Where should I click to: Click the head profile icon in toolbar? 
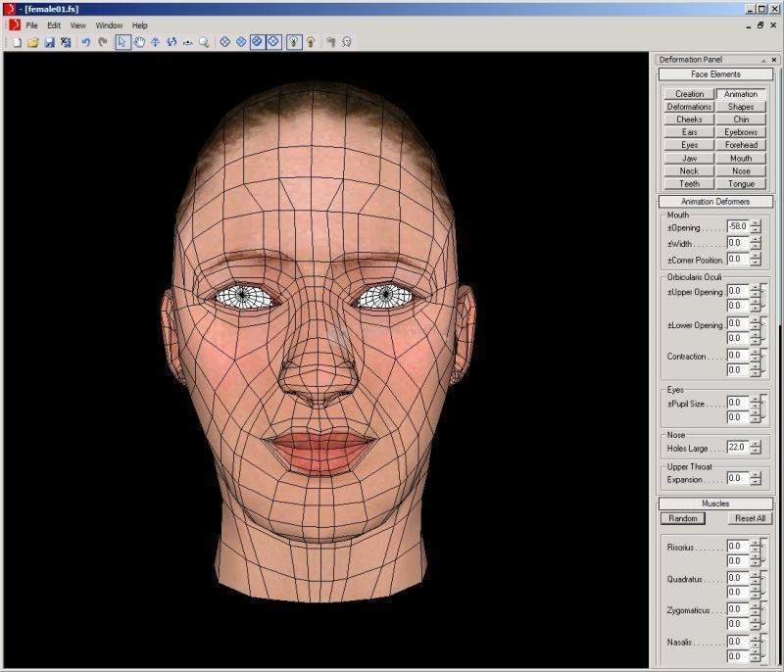click(x=330, y=42)
